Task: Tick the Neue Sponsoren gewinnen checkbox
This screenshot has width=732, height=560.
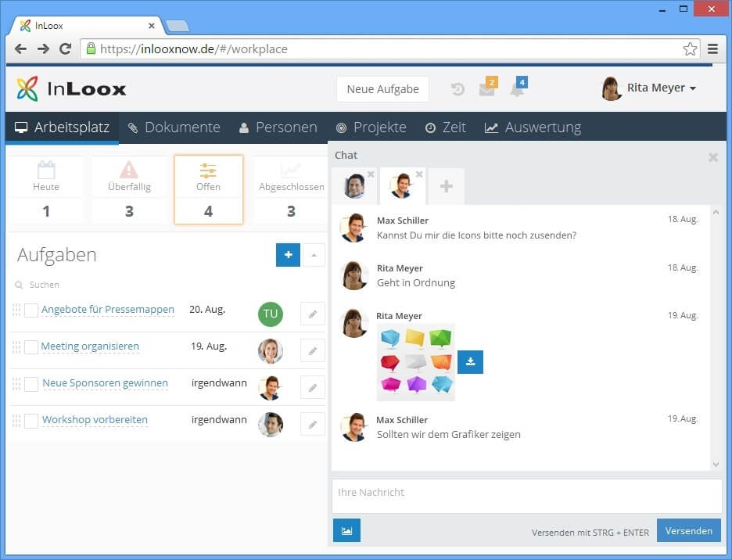Action: [30, 383]
